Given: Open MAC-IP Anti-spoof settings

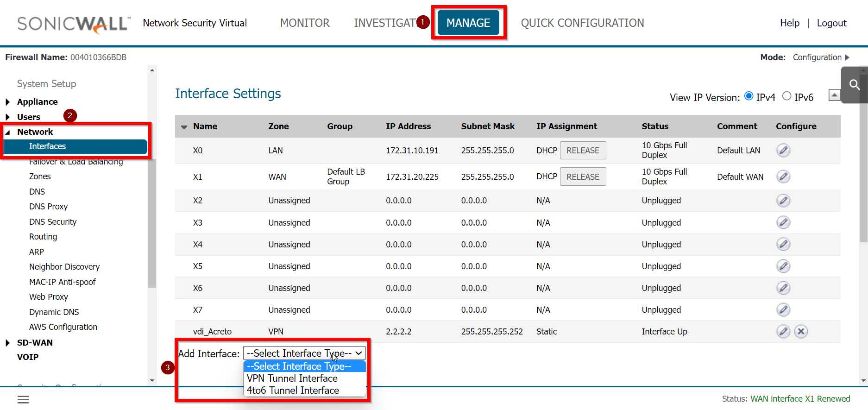Looking at the screenshot, I should [x=63, y=282].
